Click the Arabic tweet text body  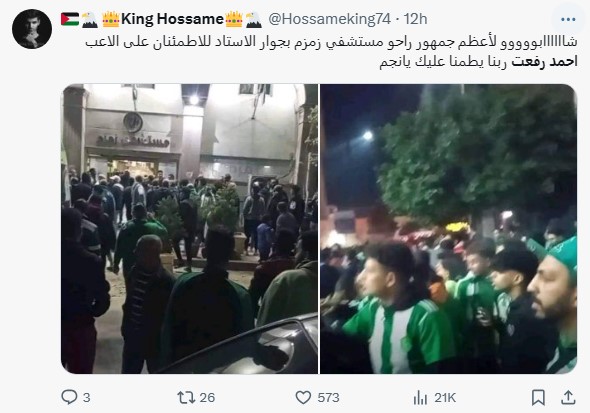point(331,52)
